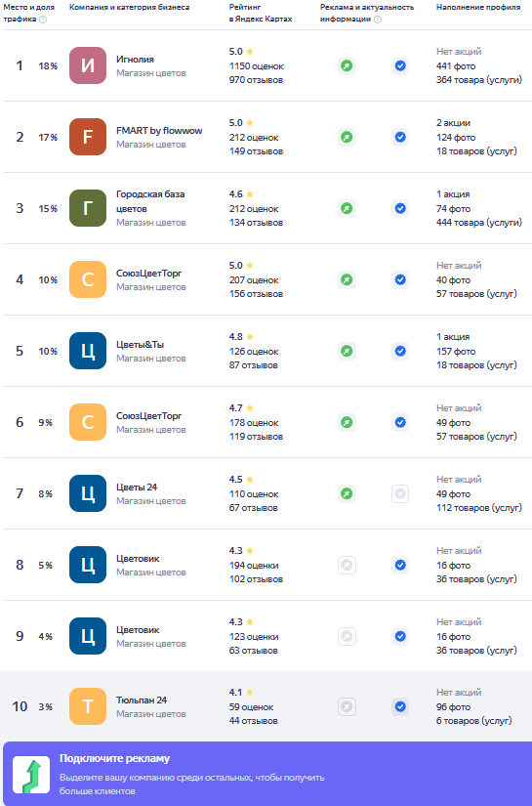Click the grey unverified checkmark for Цветы 24
The image size is (532, 806).
pos(400,494)
